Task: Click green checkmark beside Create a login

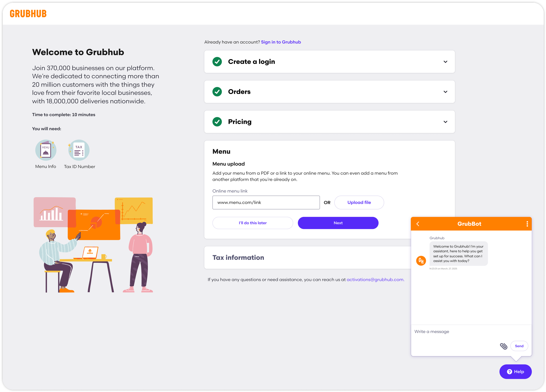Action: 217,62
